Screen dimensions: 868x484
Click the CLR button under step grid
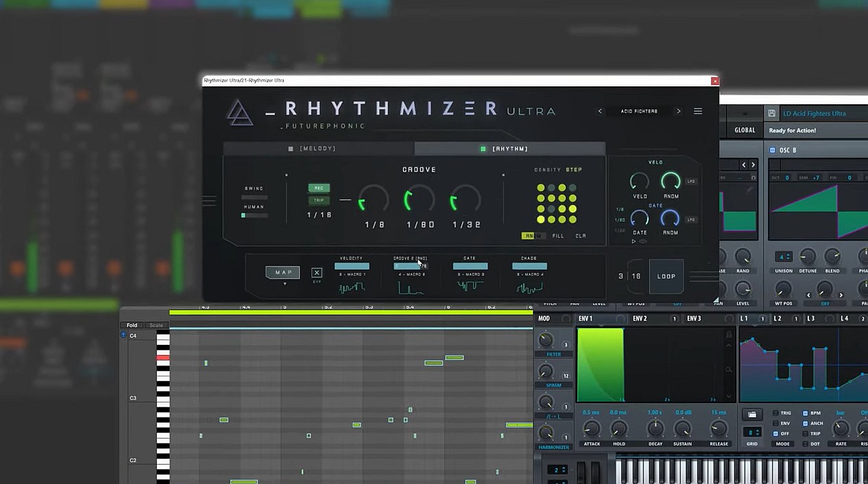pyautogui.click(x=581, y=236)
